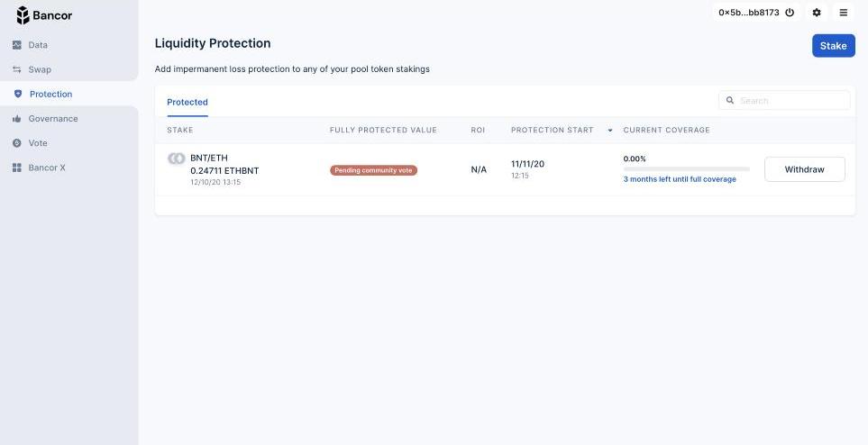
Task: Open the hamburger menu icon
Action: [x=843, y=13]
